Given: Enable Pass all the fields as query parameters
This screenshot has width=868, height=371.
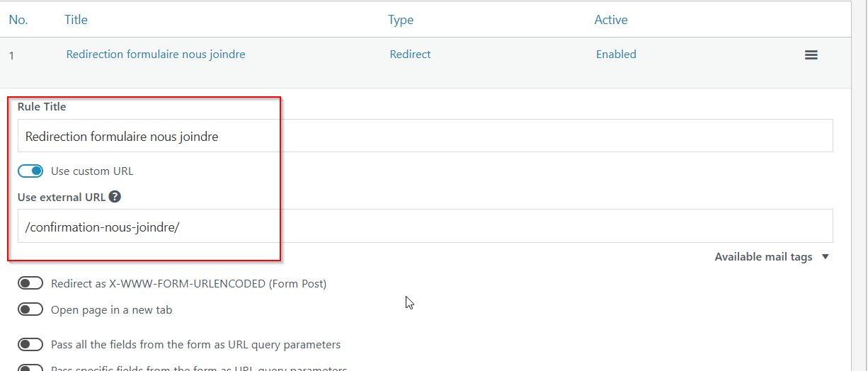Looking at the screenshot, I should tap(30, 345).
